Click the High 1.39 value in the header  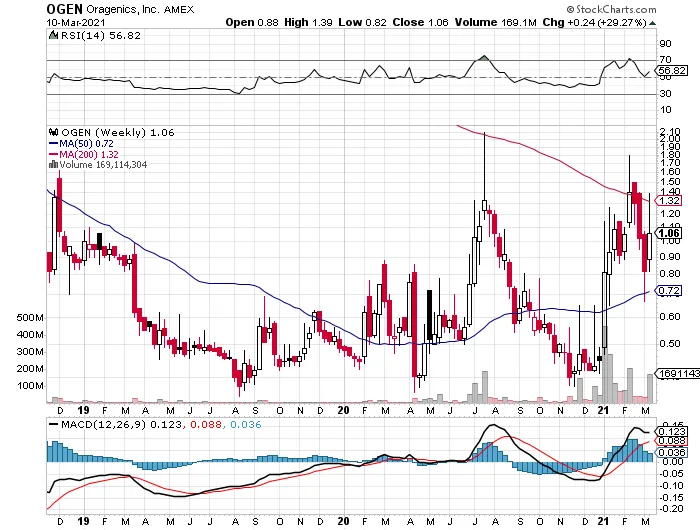coord(308,22)
